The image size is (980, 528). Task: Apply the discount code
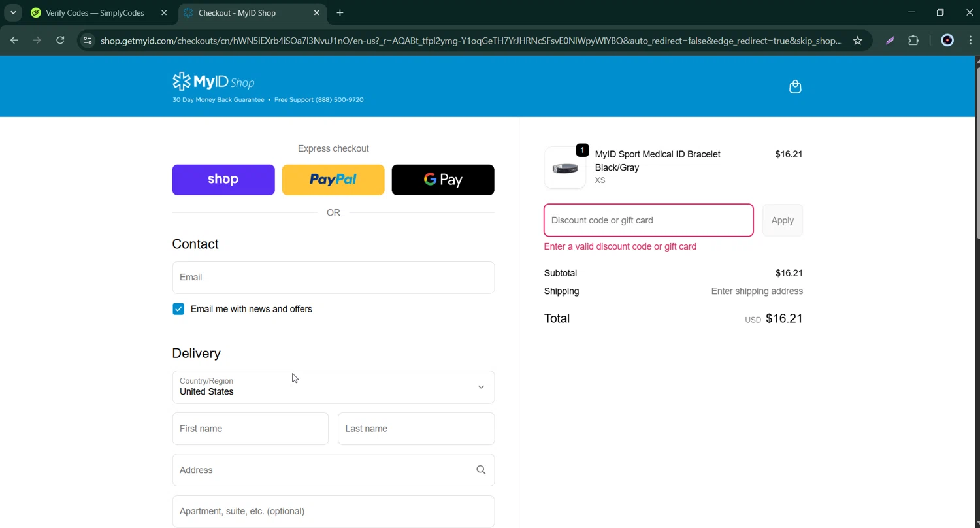(x=783, y=220)
